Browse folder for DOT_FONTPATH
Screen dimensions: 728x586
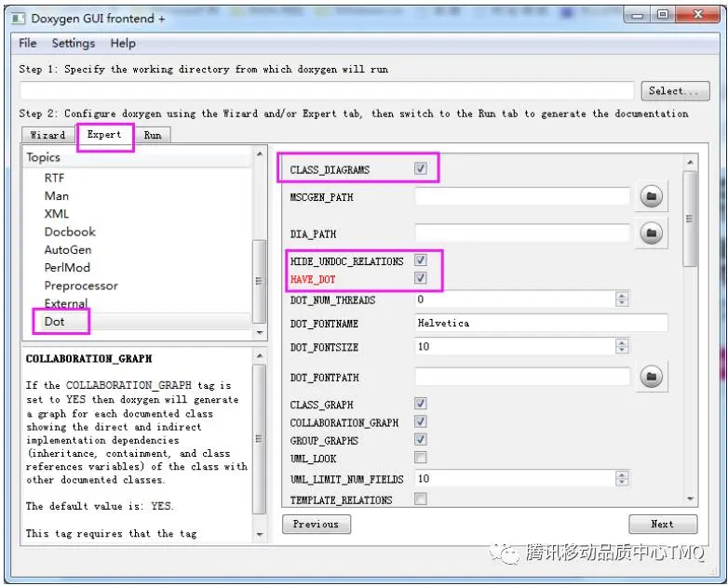651,377
